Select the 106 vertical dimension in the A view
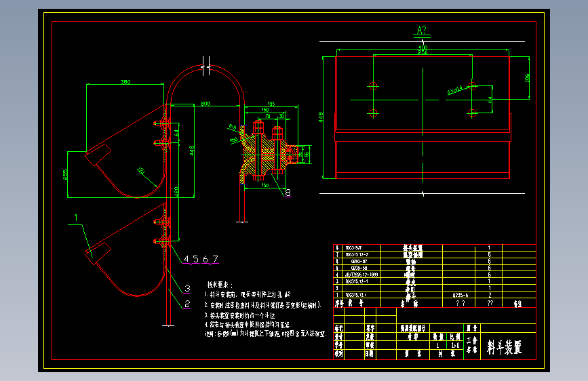The image size is (588, 381). pos(527,78)
